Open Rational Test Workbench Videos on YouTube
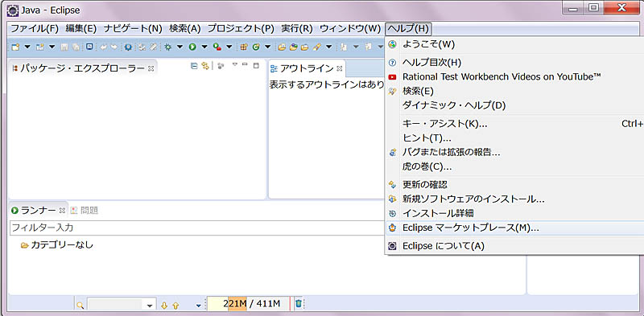The image size is (644, 316). click(x=514, y=76)
